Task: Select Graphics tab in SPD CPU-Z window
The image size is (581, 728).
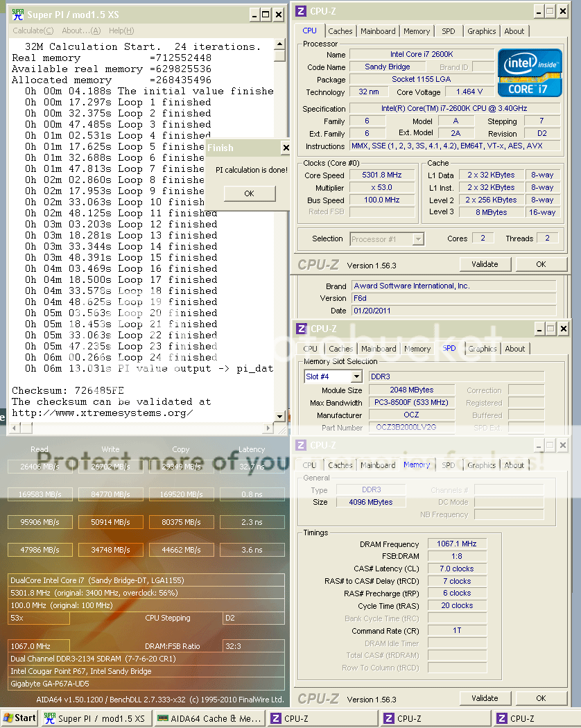Action: tap(482, 349)
